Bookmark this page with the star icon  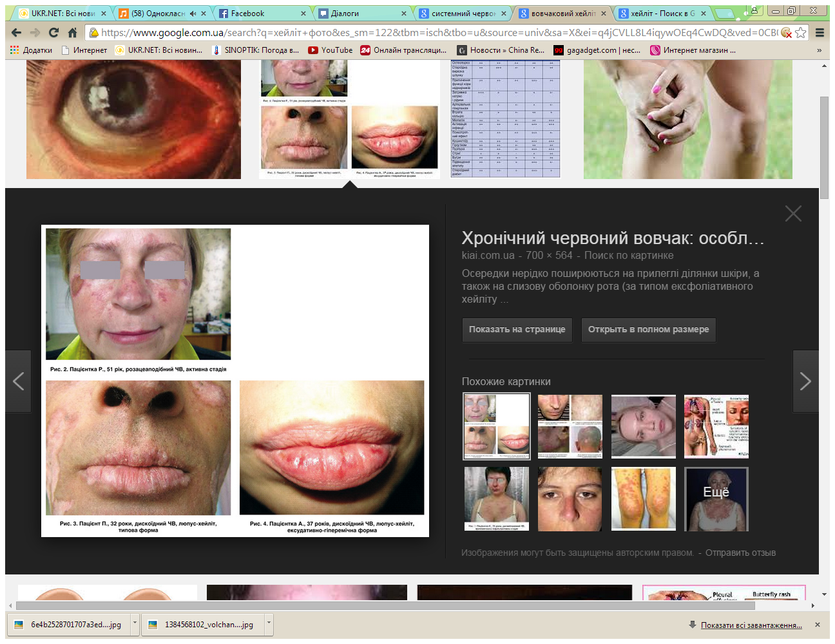(801, 33)
